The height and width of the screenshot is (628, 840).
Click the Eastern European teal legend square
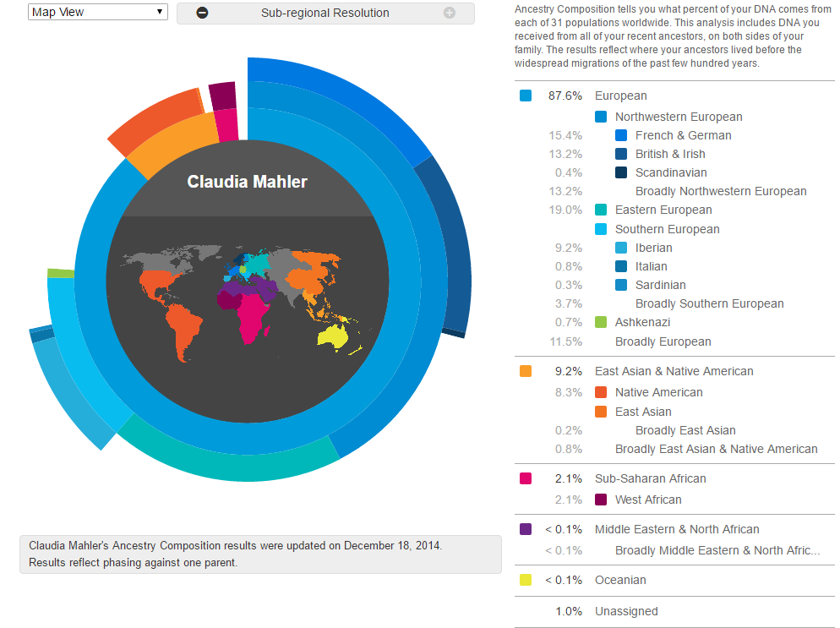click(x=601, y=210)
